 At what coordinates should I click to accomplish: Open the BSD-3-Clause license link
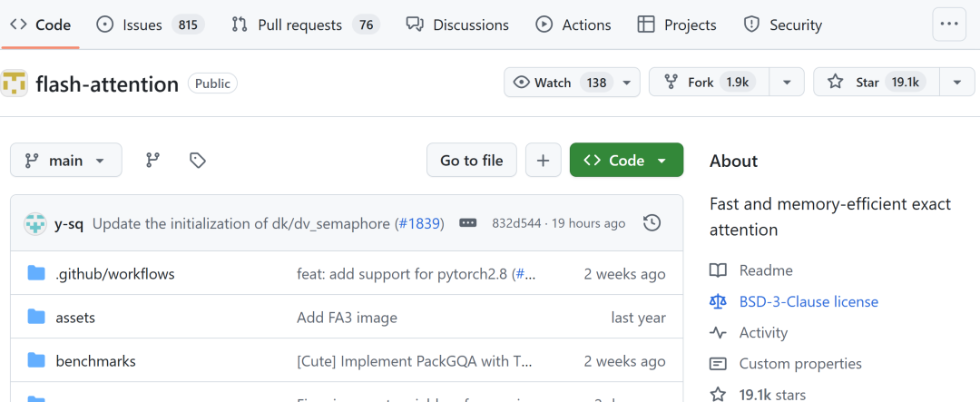pyautogui.click(x=808, y=301)
